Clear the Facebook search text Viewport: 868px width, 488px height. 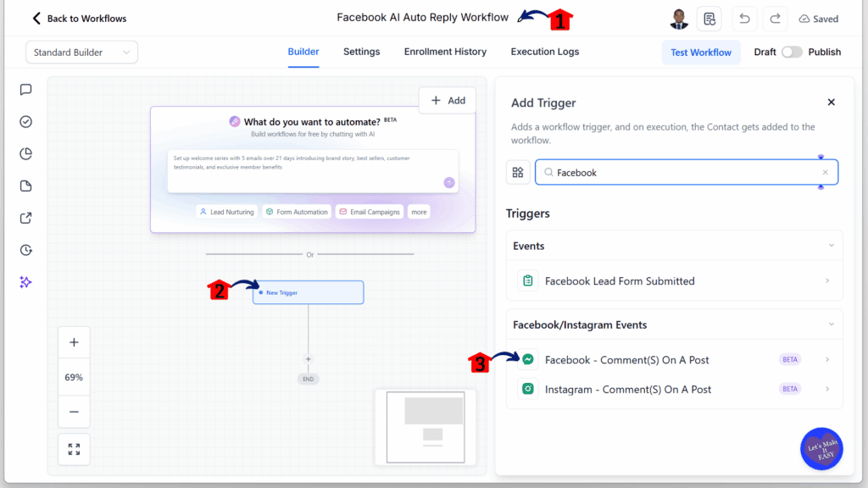[x=826, y=173]
